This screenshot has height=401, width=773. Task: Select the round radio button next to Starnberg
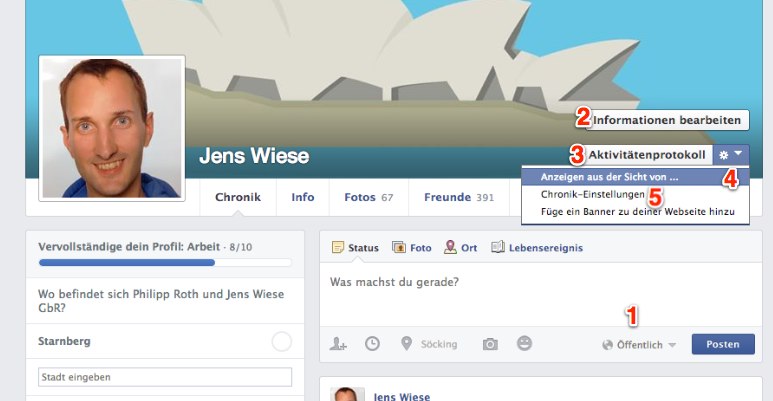point(281,341)
